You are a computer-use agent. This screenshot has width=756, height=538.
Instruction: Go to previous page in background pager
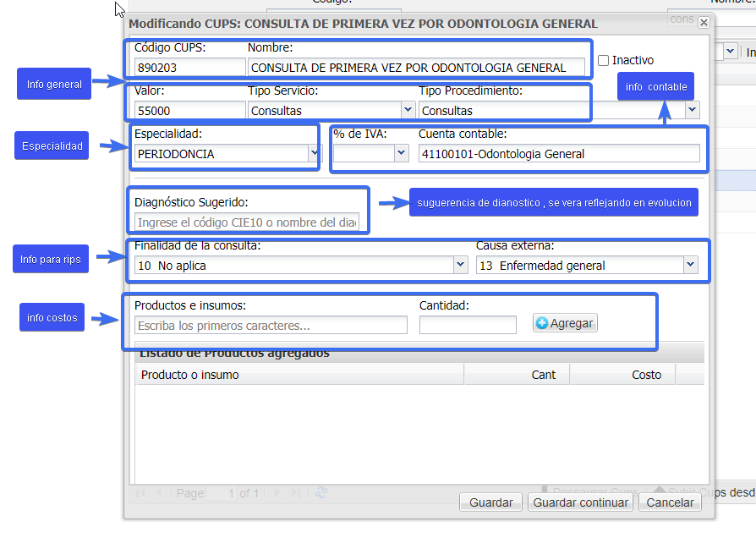click(x=158, y=492)
